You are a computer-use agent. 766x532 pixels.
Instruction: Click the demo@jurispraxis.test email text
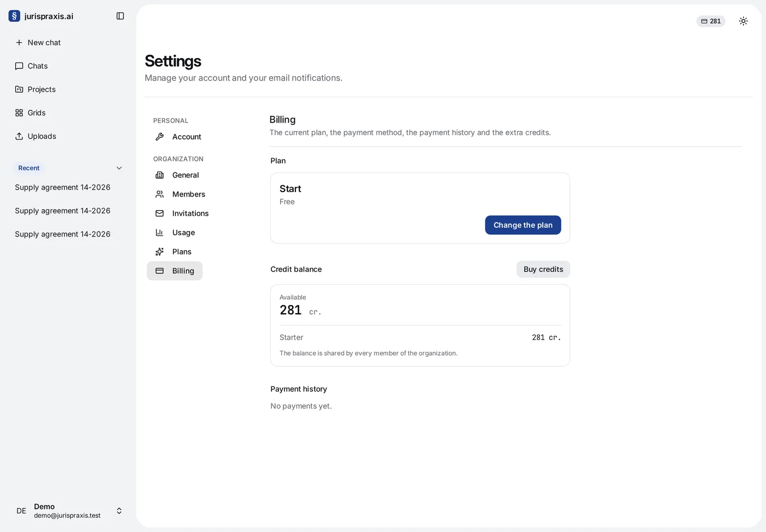pos(67,516)
